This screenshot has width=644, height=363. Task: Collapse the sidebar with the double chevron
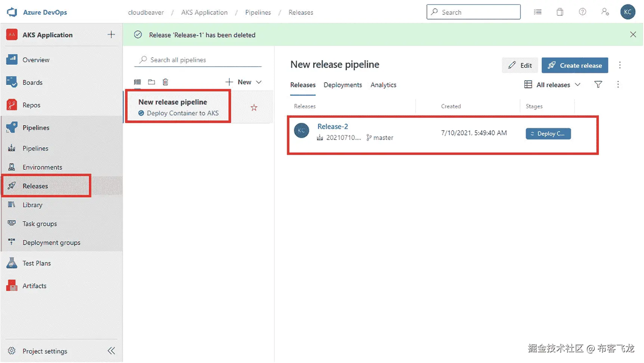[111, 351]
